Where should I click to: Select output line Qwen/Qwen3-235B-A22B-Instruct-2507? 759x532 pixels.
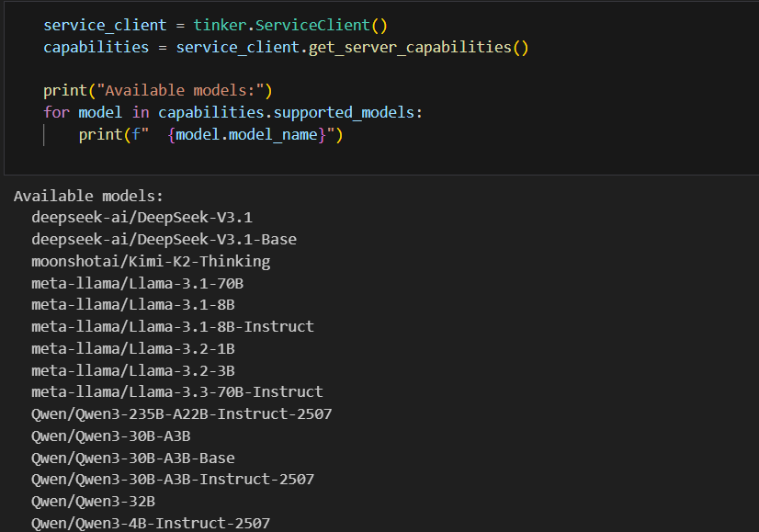pos(182,413)
